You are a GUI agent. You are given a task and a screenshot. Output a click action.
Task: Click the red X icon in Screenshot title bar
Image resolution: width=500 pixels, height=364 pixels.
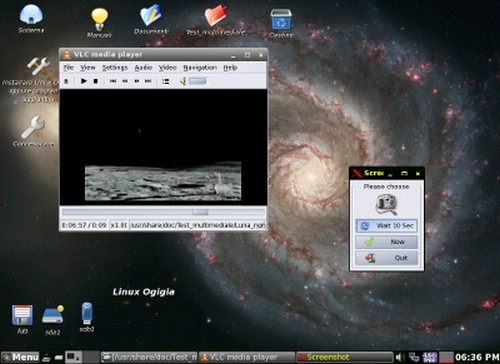(357, 173)
